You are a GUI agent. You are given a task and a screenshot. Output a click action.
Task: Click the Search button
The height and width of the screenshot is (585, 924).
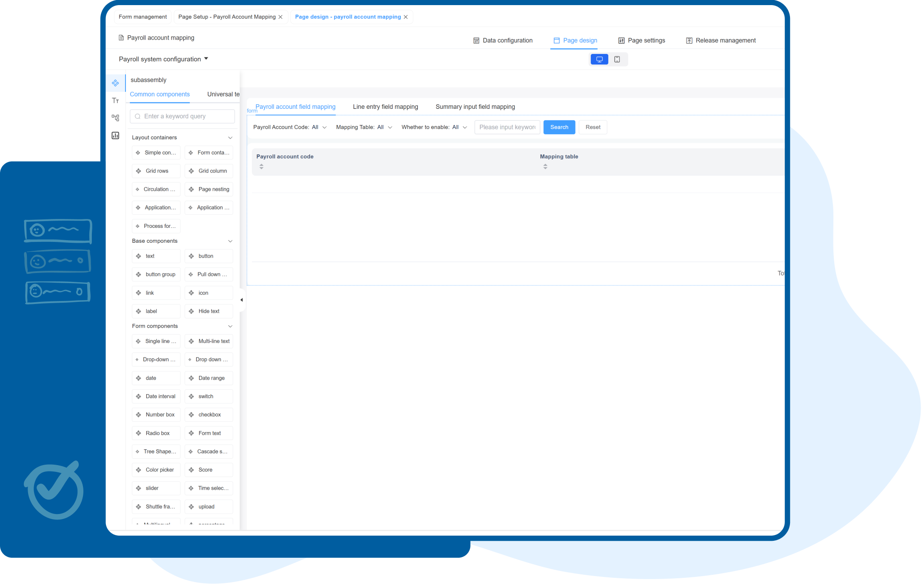point(559,127)
